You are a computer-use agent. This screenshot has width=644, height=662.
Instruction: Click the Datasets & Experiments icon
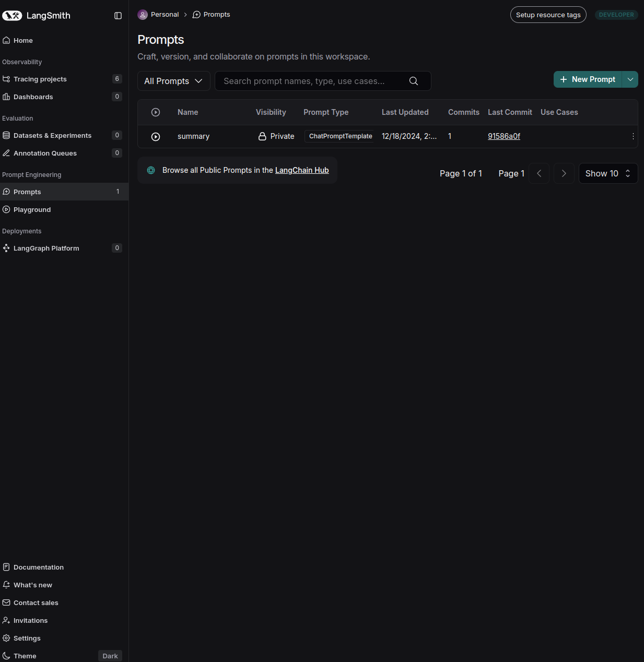point(6,135)
